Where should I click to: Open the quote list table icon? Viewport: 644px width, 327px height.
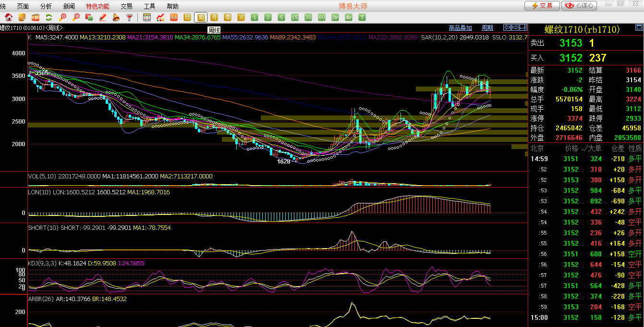pos(147,17)
